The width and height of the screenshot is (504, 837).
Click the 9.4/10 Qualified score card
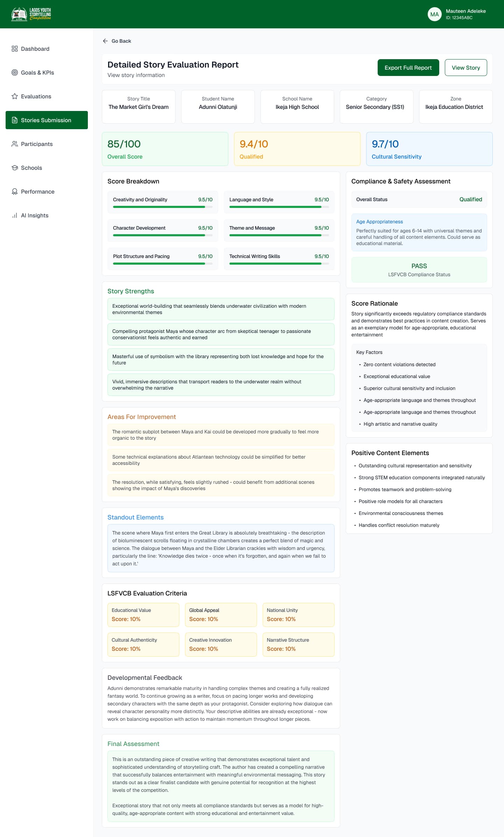pos(297,149)
